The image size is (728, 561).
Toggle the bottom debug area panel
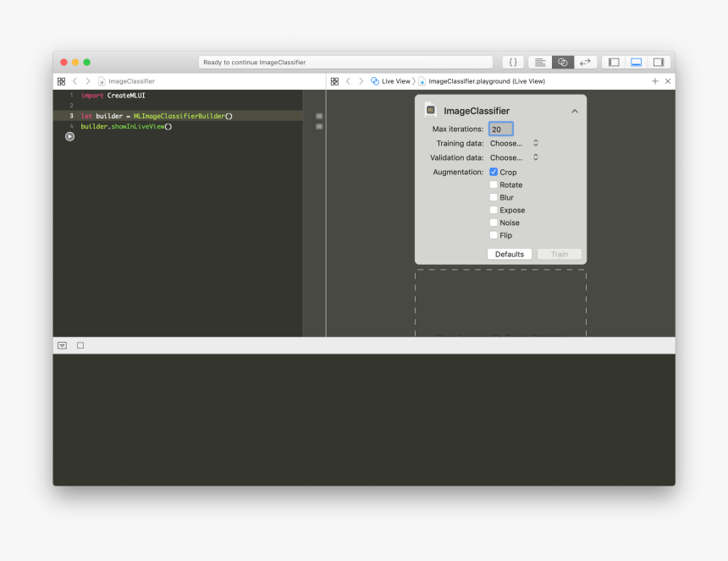pyautogui.click(x=636, y=62)
